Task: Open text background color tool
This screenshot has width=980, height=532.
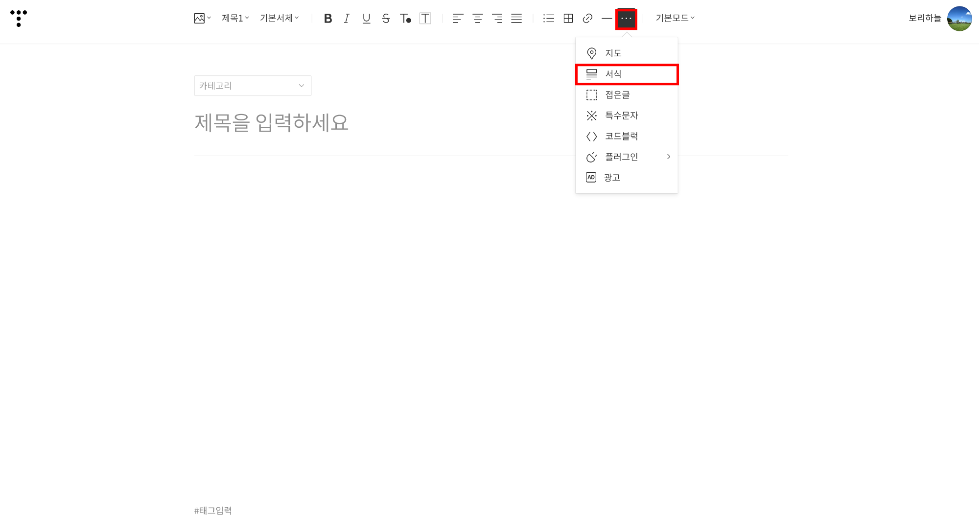Action: (425, 19)
